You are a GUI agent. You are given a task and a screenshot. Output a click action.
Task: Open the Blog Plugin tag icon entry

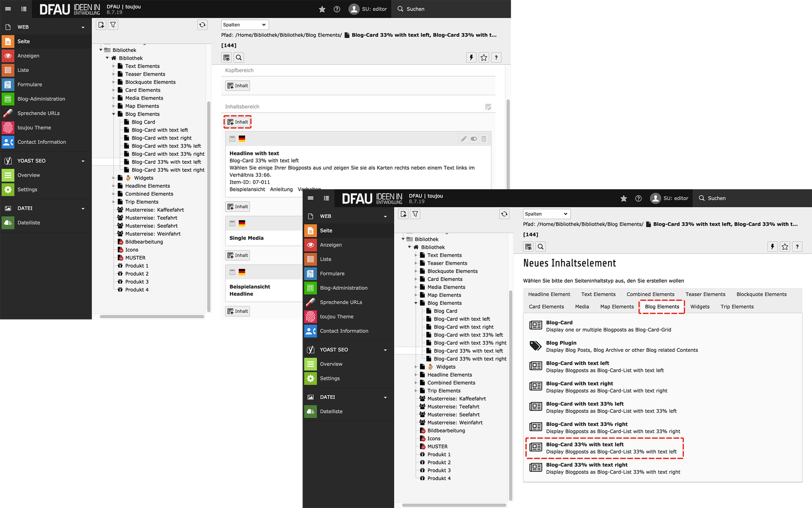click(x=535, y=346)
